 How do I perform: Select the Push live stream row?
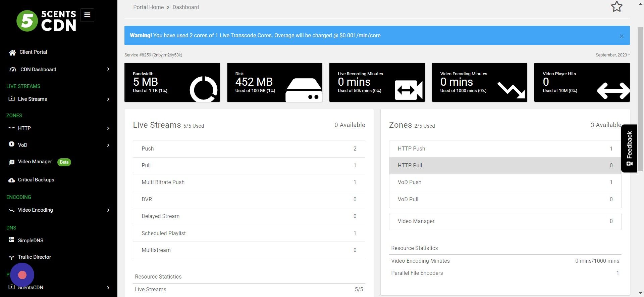coord(249,149)
